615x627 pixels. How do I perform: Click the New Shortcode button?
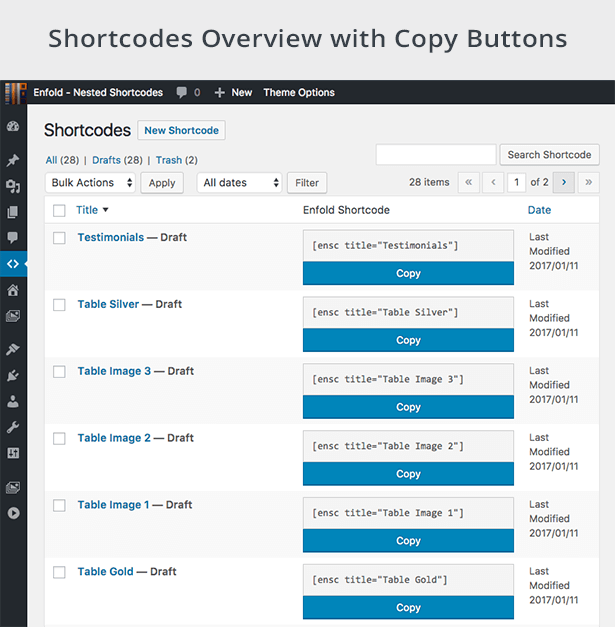[182, 130]
